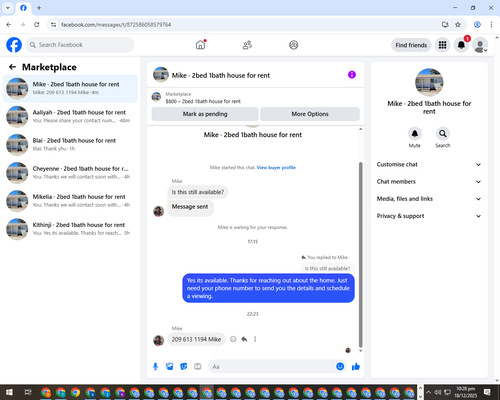
Task: Click the back arrow beside Marketplace
Action: click(x=12, y=67)
